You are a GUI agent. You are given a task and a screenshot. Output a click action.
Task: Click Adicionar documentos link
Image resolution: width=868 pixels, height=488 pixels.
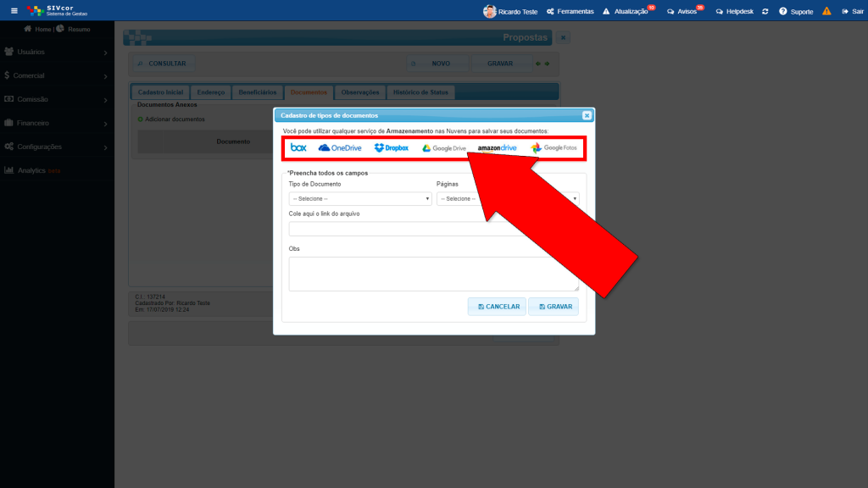coord(171,119)
